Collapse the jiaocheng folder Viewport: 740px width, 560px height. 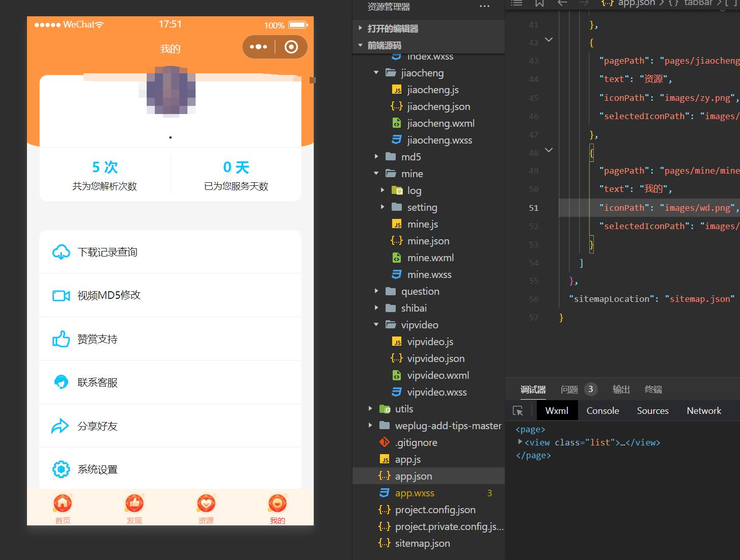coord(376,73)
